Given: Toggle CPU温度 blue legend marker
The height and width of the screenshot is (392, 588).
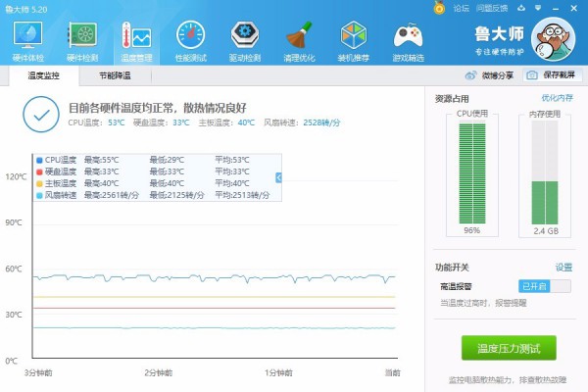Looking at the screenshot, I should [39, 160].
